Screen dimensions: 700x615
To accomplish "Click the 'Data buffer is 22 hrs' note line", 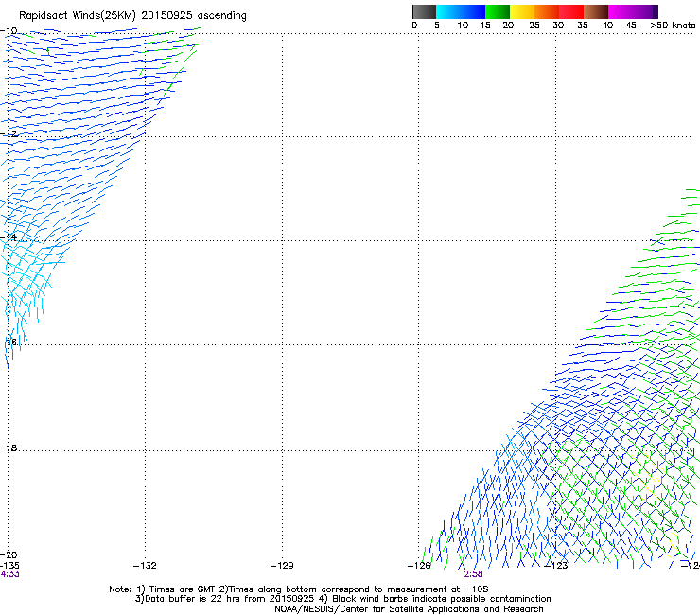I will (342, 599).
